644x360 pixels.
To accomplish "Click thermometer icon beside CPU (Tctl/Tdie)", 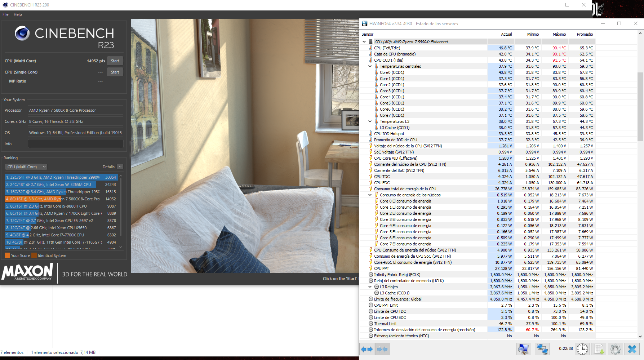I will (x=370, y=48).
